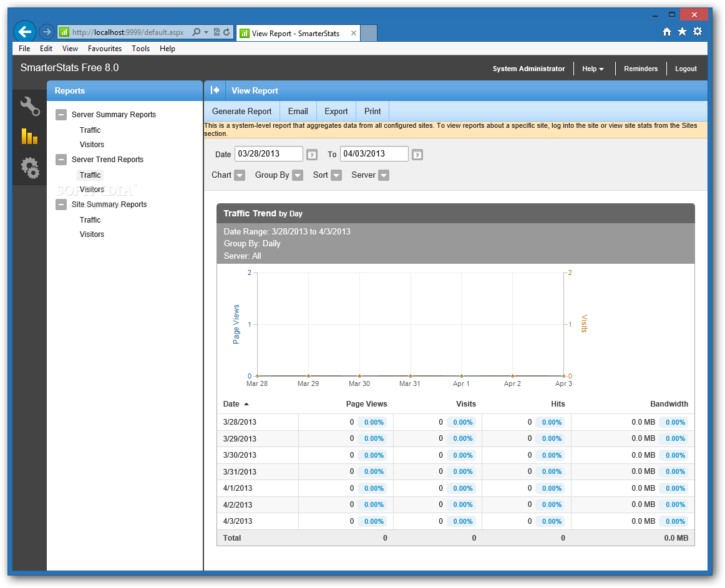Go to browser home page icon
Image resolution: width=725 pixels, height=588 pixels.
click(667, 31)
